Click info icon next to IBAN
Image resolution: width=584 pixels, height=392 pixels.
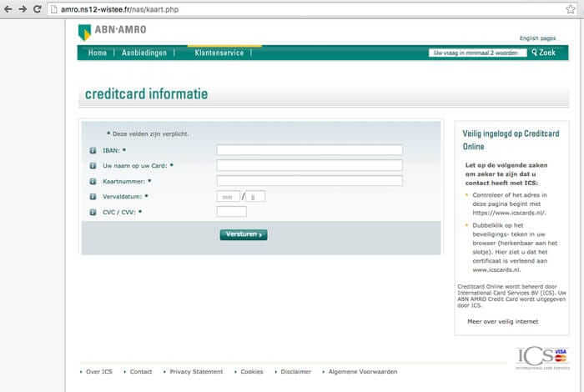(x=93, y=150)
